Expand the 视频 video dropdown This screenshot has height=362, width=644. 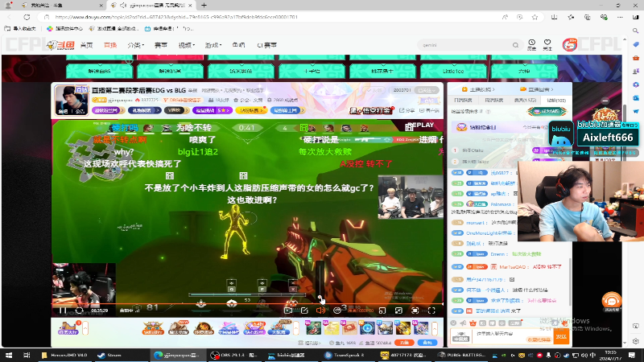coord(187,45)
